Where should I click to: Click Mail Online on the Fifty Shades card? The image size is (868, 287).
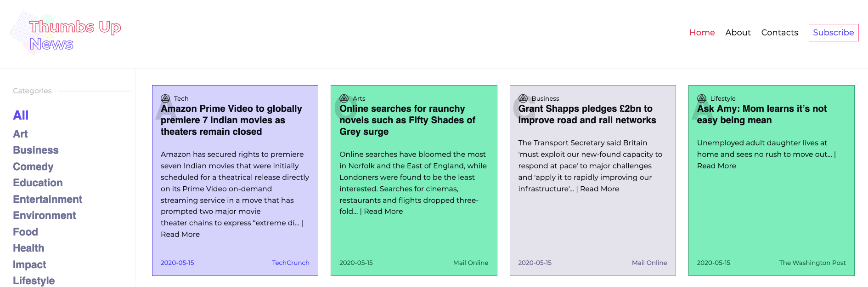(x=470, y=263)
